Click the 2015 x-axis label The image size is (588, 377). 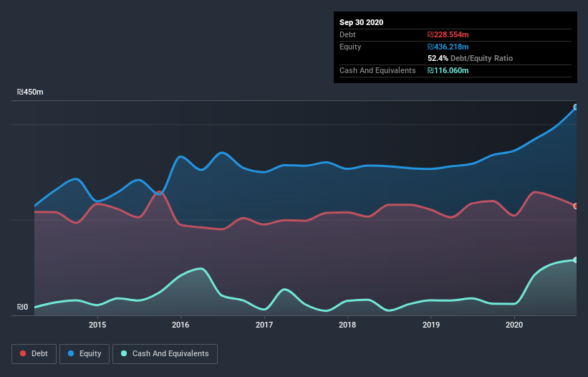[x=97, y=325]
